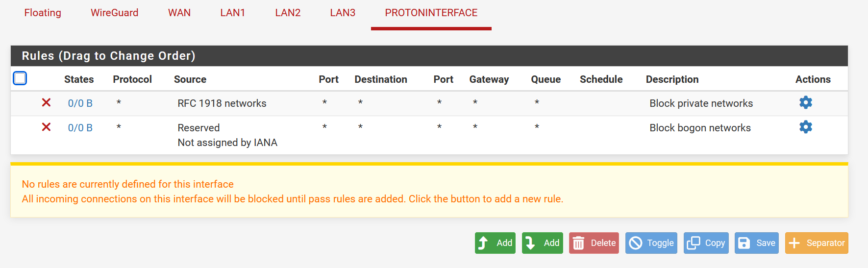Click the gear icon for Block private networks

point(805,102)
